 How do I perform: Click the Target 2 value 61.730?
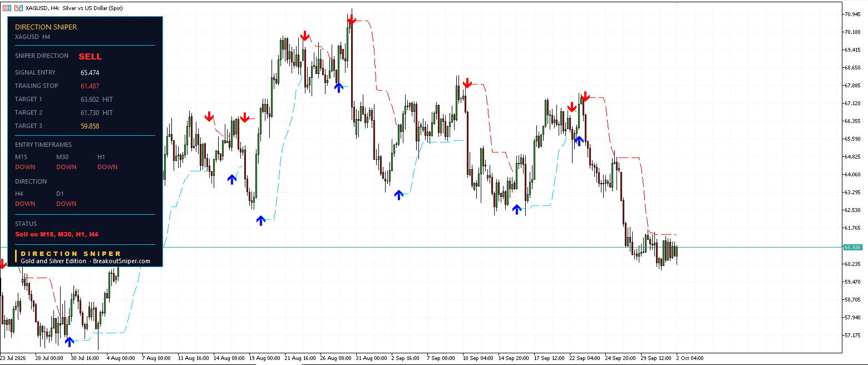pyautogui.click(x=90, y=112)
